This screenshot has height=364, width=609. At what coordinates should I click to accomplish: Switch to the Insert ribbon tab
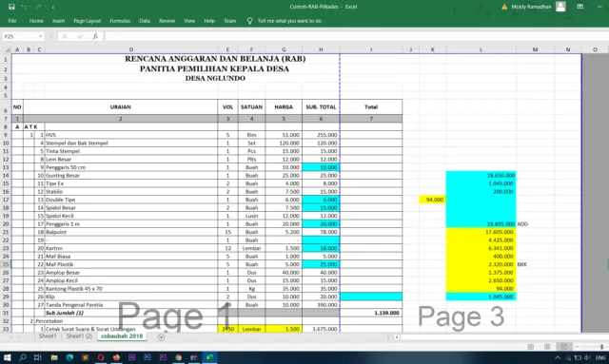(59, 21)
